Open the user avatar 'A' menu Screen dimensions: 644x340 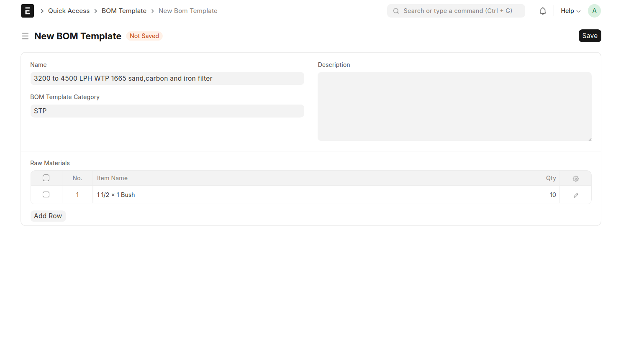(594, 11)
